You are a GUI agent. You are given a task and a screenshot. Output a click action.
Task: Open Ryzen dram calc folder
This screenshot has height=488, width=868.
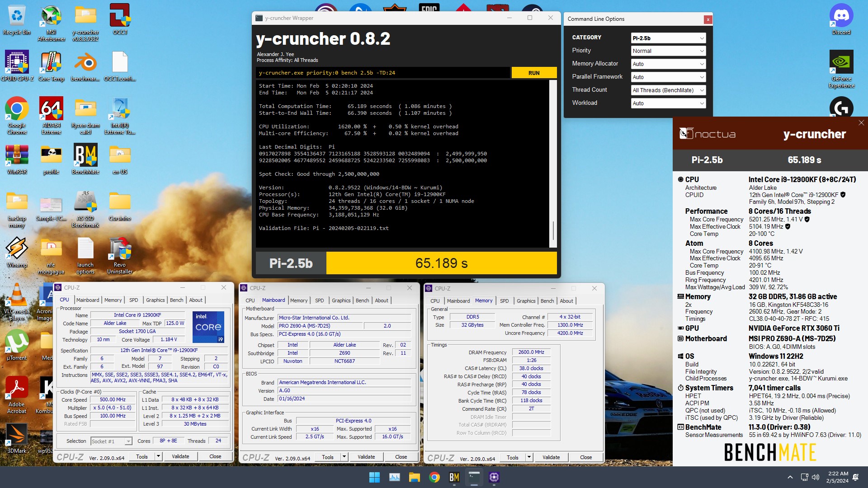[85, 115]
